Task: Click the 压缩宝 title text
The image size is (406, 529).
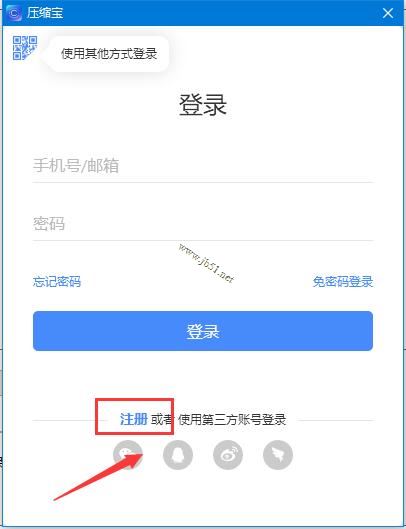Action: 45,13
